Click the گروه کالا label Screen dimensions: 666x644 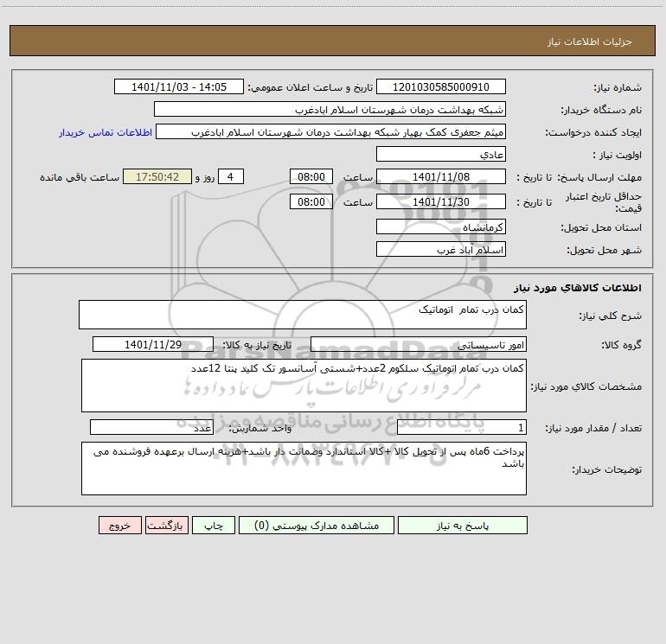tap(621, 345)
